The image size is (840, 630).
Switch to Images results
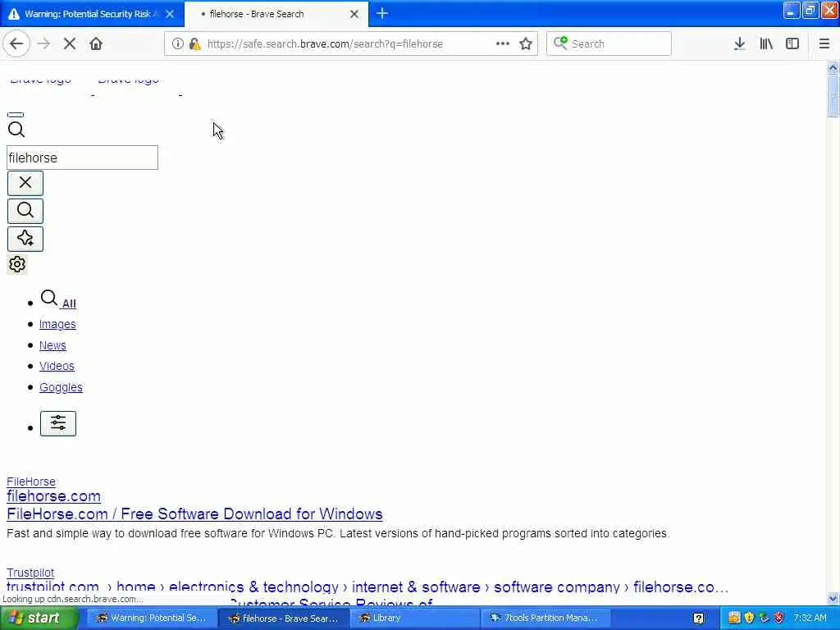[x=57, y=324]
